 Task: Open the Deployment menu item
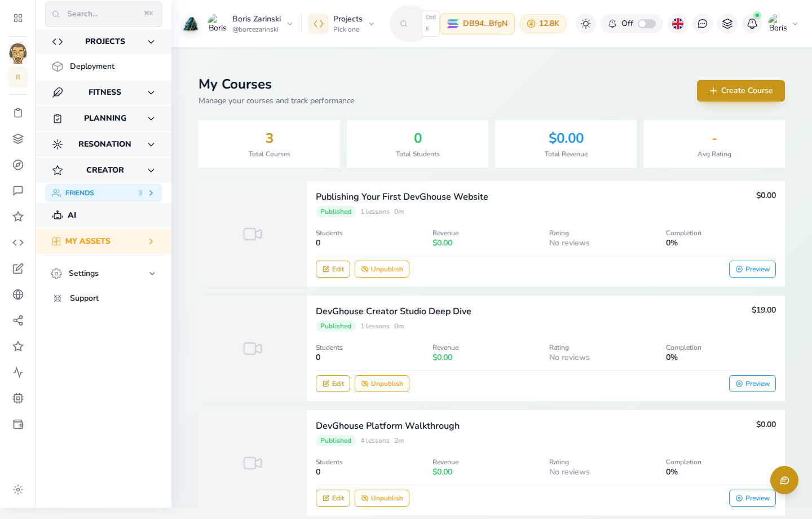[104, 67]
